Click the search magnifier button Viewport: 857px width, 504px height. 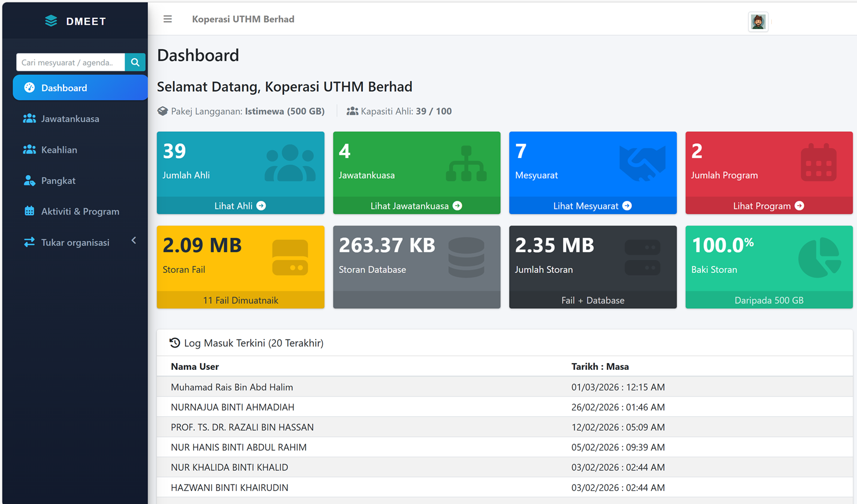(x=135, y=62)
